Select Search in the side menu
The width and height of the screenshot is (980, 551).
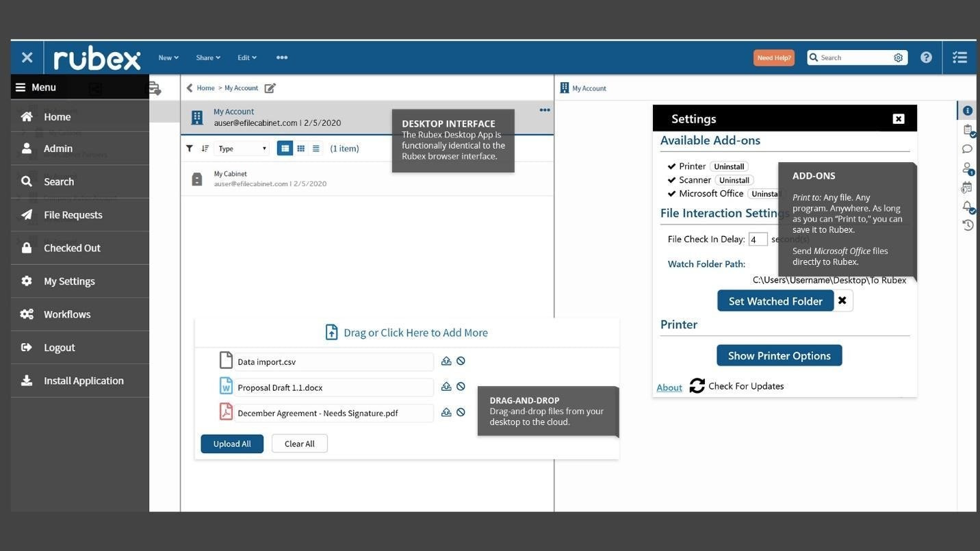pyautogui.click(x=80, y=181)
